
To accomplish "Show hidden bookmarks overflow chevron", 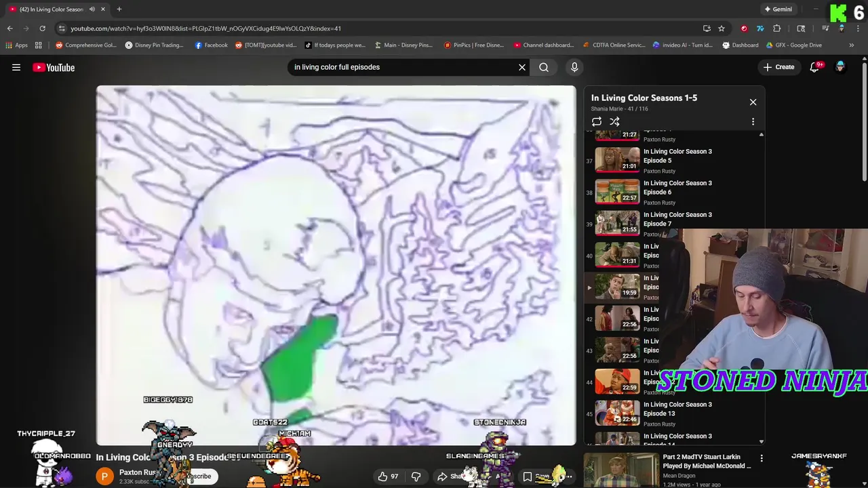I will click(851, 45).
